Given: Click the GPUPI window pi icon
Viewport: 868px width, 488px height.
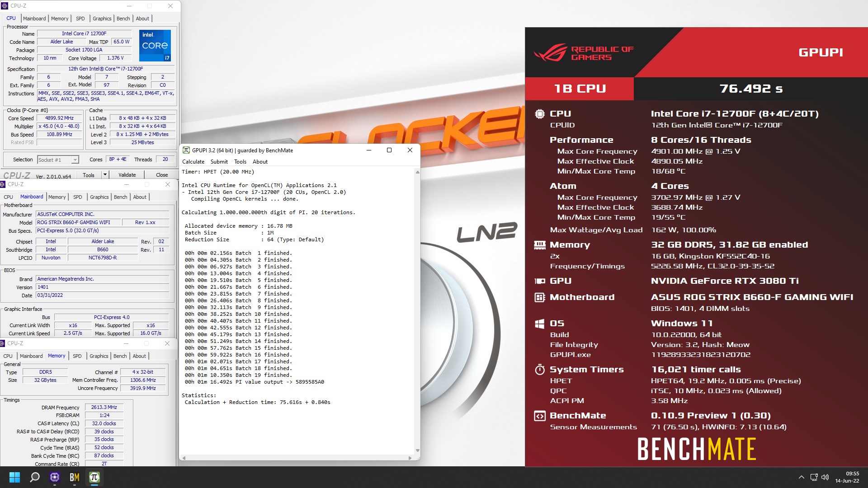Looking at the screenshot, I should (x=186, y=150).
